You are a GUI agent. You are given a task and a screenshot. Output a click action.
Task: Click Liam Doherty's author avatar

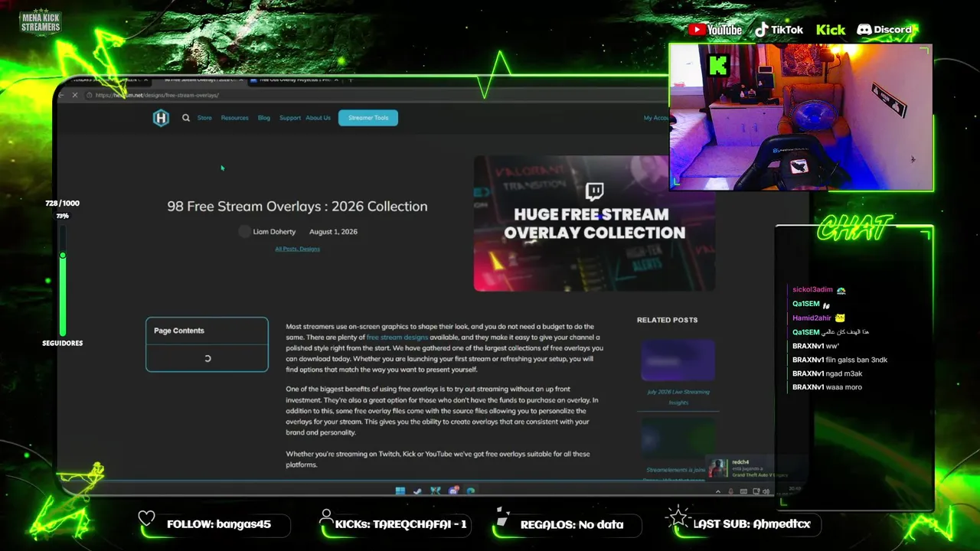[244, 231]
